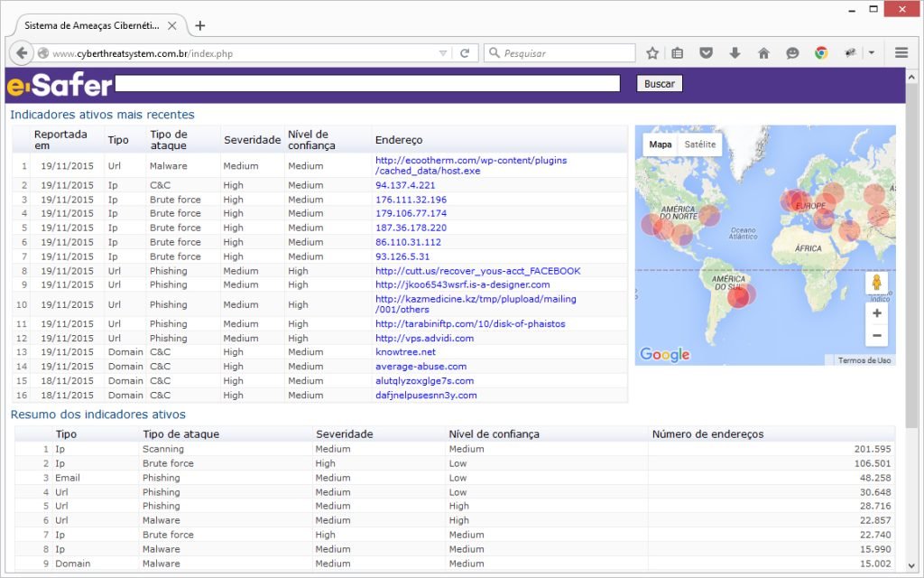Screen dimensions: 924x578
Task: Click the Pocket save icon
Action: (707, 53)
